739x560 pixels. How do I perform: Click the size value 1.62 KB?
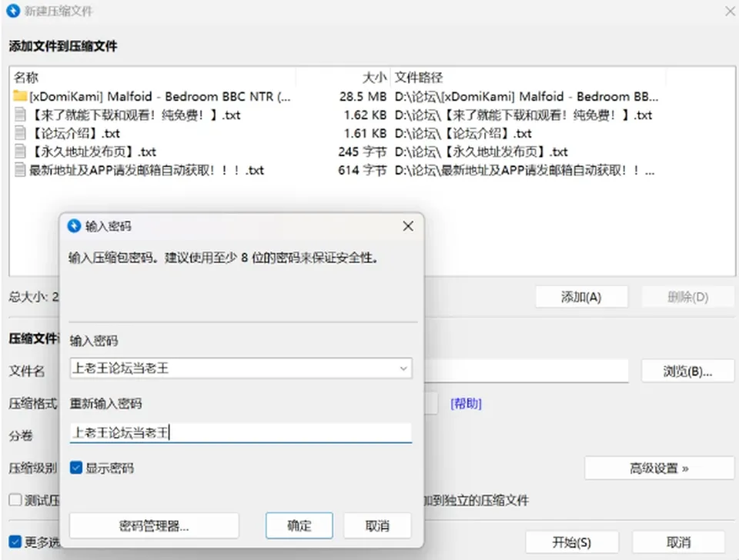(x=365, y=115)
